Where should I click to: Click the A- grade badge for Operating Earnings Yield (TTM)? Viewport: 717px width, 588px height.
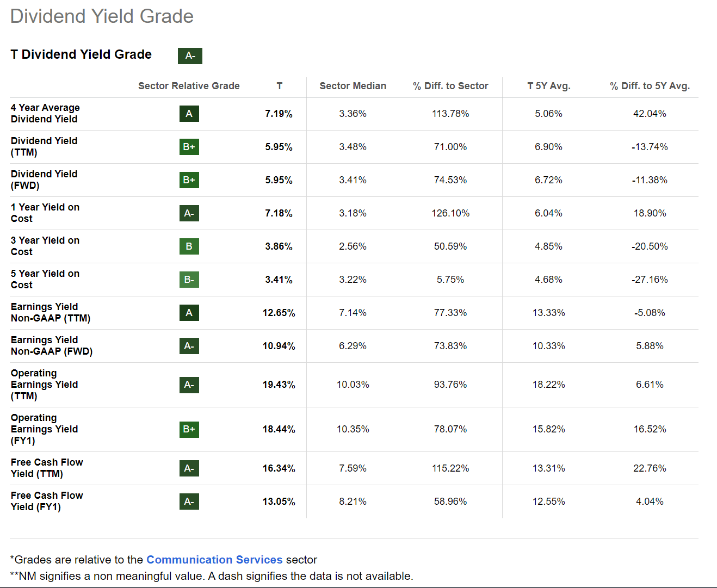(x=189, y=385)
